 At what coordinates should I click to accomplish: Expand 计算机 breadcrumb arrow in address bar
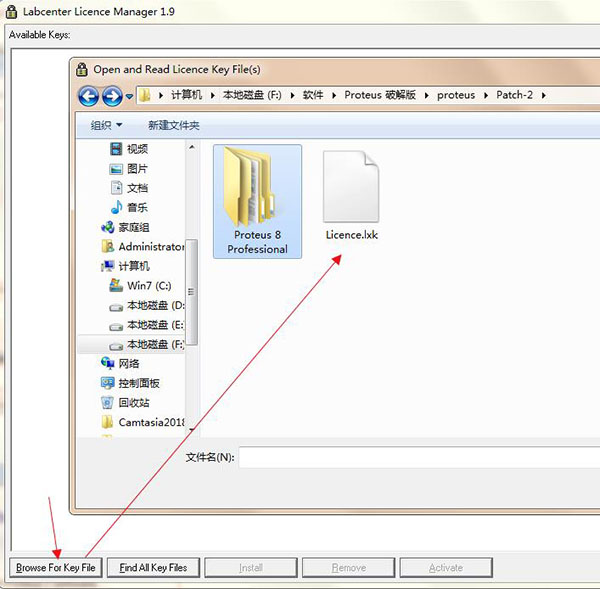point(212,95)
